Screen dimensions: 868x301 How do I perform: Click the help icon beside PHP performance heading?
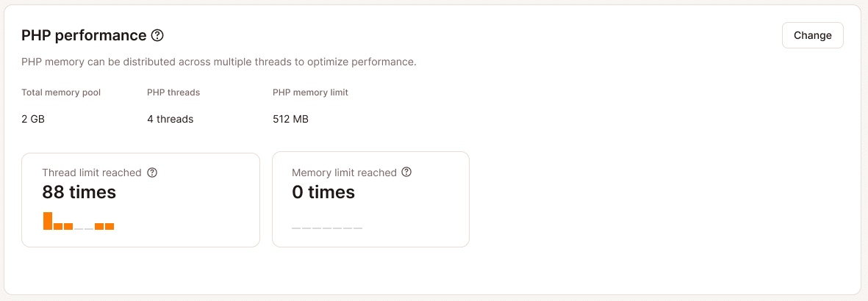pyautogui.click(x=157, y=35)
